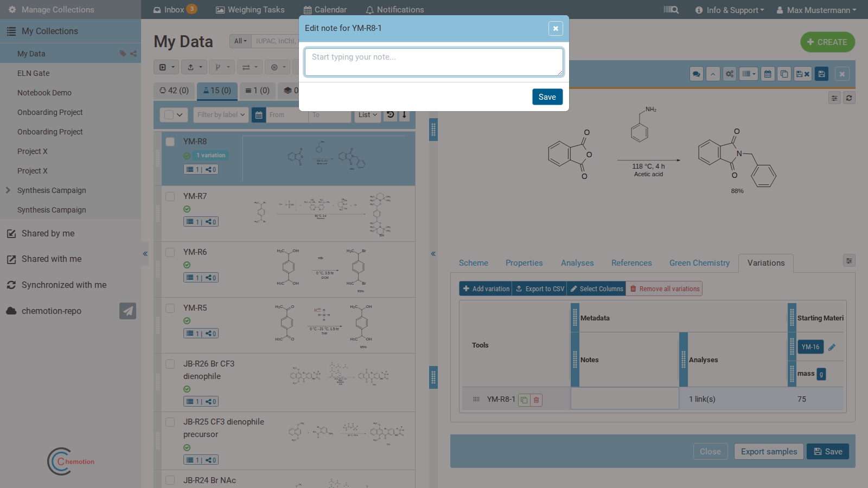Tick the checkbox for reaction YM-R5

pyautogui.click(x=170, y=309)
